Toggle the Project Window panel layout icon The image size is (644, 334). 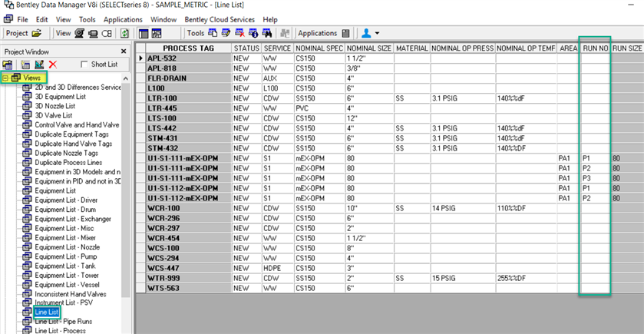pos(144,33)
